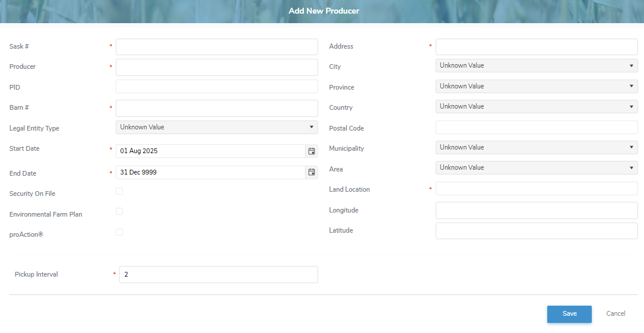Viewport: 644px width, 333px height.
Task: Click the Address input field
Action: point(537,47)
